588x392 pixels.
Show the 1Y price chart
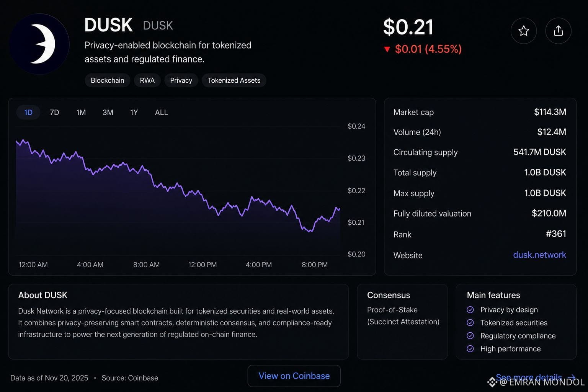[134, 113]
